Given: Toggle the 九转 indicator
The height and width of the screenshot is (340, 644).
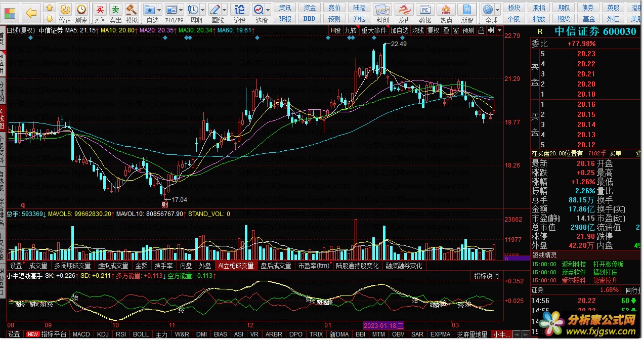Looking at the screenshot, I should [351, 30].
